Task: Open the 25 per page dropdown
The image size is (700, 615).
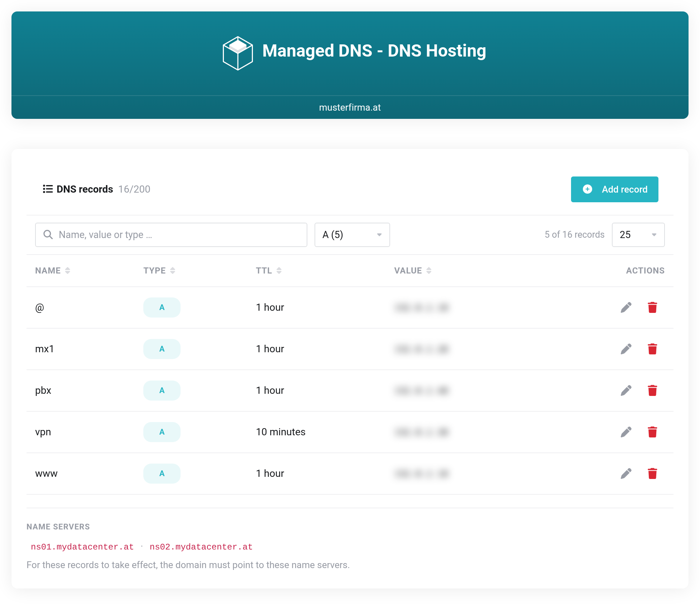Action: [x=638, y=235]
